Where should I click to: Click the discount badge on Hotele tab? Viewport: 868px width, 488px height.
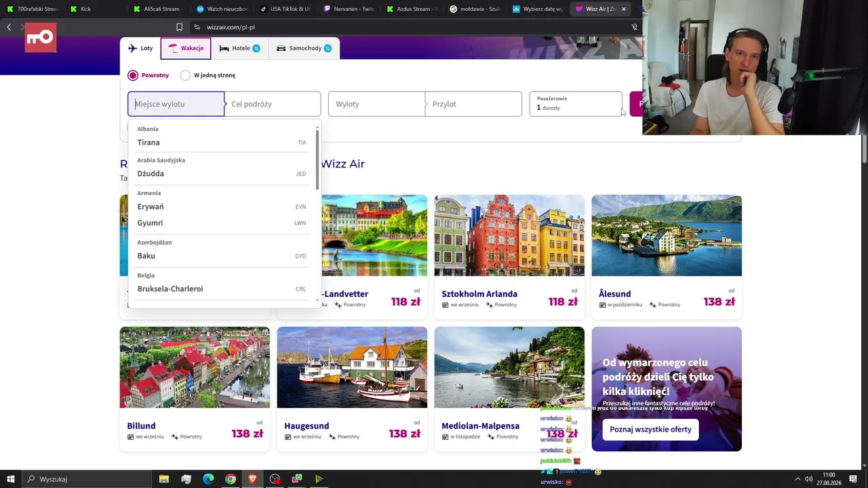[256, 48]
